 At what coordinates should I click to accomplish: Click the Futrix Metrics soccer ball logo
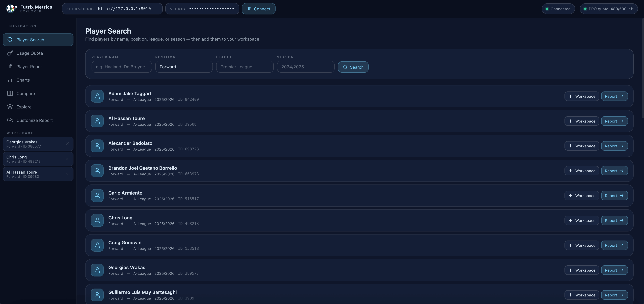click(x=12, y=9)
